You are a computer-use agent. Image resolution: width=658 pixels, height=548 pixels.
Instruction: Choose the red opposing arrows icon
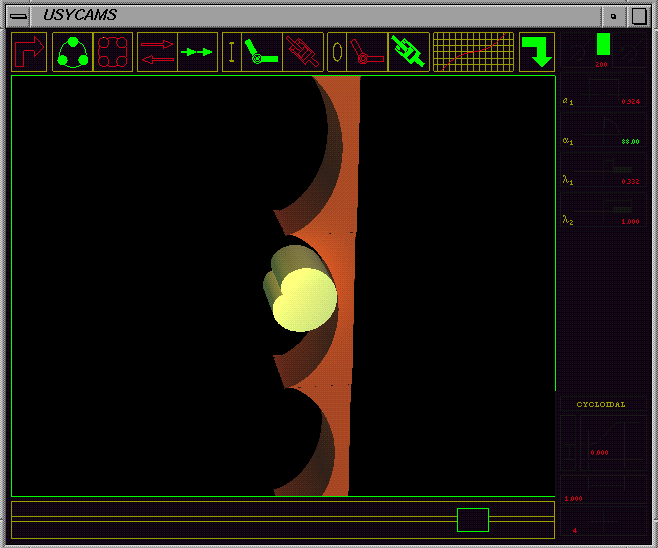(157, 52)
